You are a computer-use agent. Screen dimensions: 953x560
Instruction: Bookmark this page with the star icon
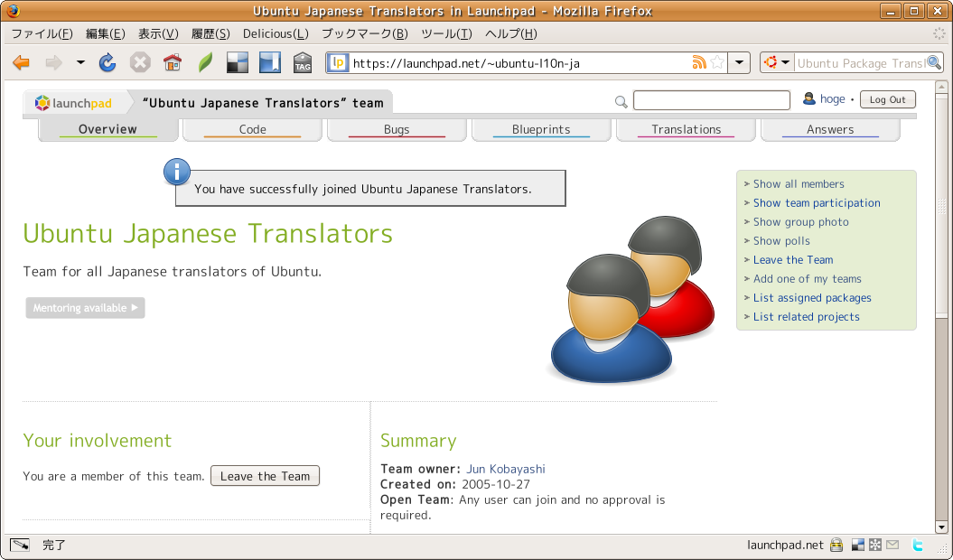click(x=717, y=62)
